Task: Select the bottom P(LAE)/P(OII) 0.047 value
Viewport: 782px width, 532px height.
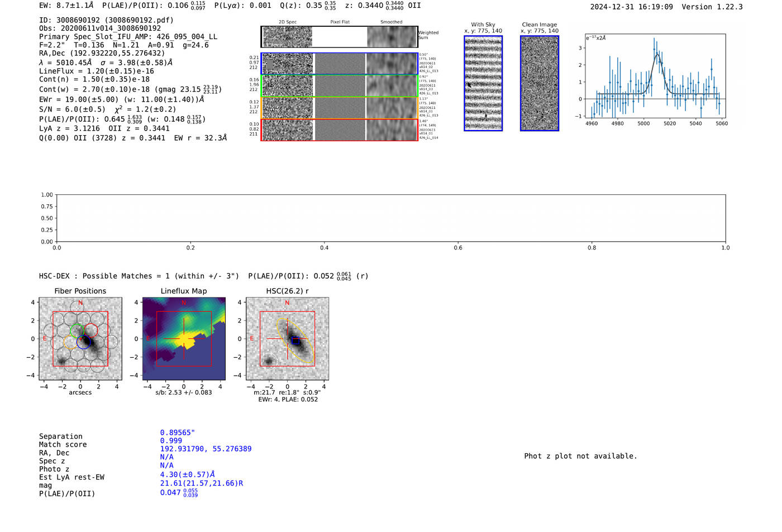Action: tap(179, 492)
